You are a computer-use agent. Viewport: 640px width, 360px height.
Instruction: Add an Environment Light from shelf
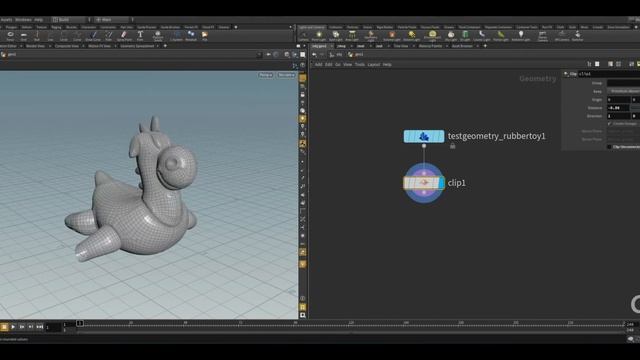[432, 37]
